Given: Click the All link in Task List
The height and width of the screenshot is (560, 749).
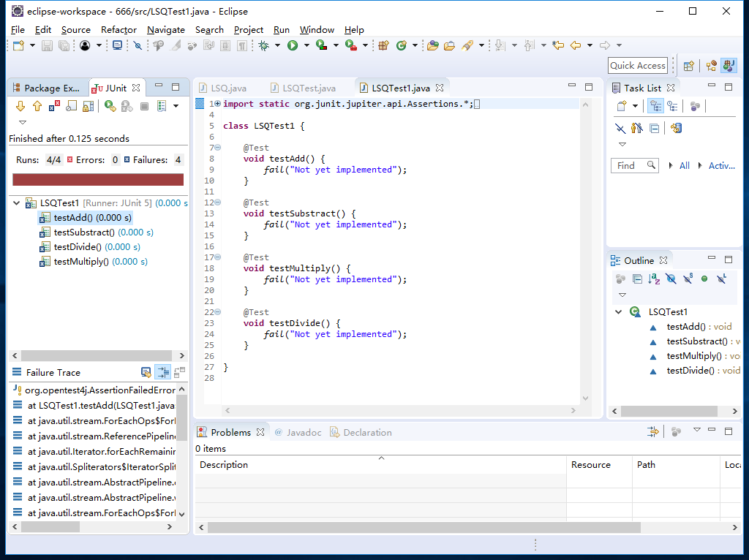Looking at the screenshot, I should (684, 166).
